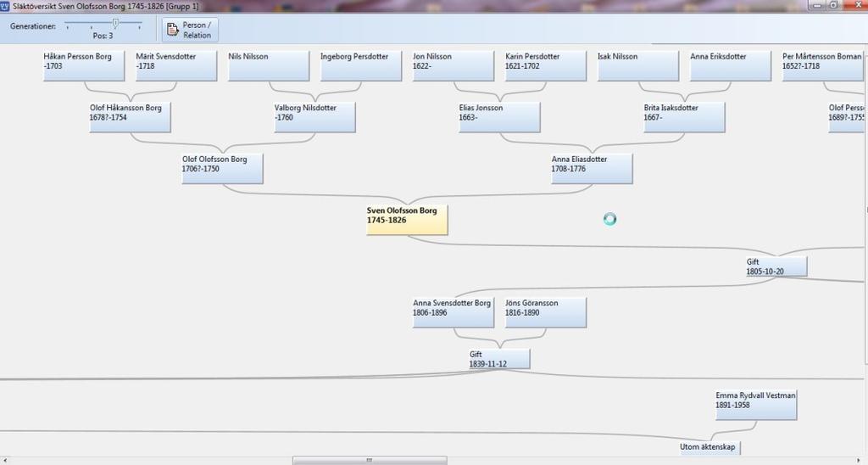This screenshot has width=868, height=465.
Task: Open the Gift 1839-11-12 marriage box
Action: (499, 359)
